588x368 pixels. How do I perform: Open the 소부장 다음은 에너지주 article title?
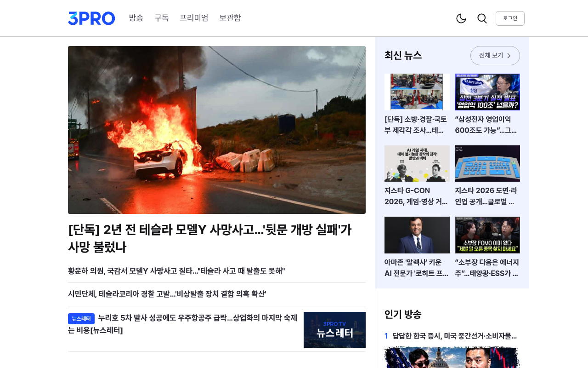(487, 268)
